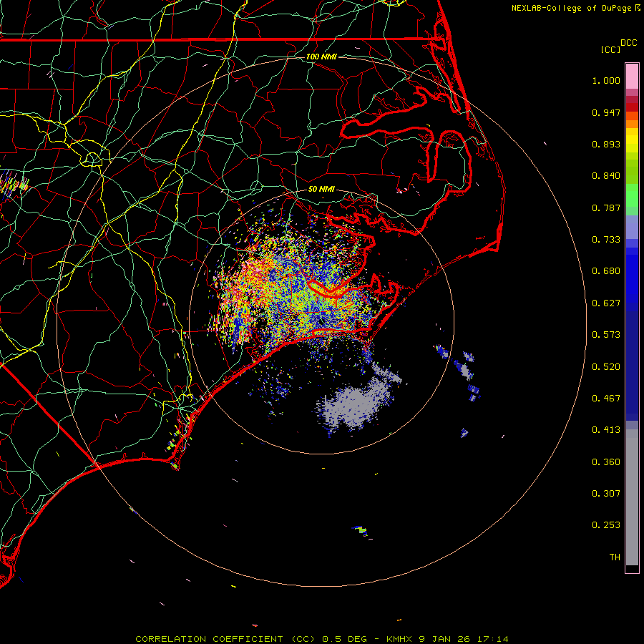Viewport: 644px width, 644px height.
Task: Select the 0.520 scale value
Action: [x=606, y=367]
